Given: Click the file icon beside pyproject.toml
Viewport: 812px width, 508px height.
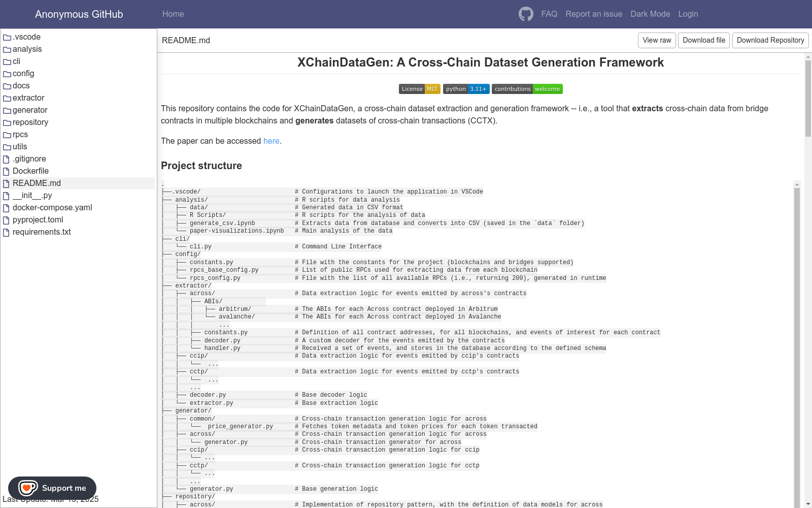Looking at the screenshot, I should 7,220.
